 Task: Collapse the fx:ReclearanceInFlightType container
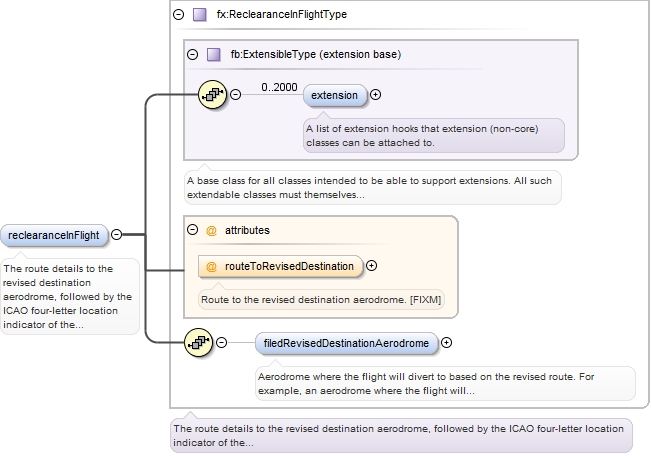179,15
